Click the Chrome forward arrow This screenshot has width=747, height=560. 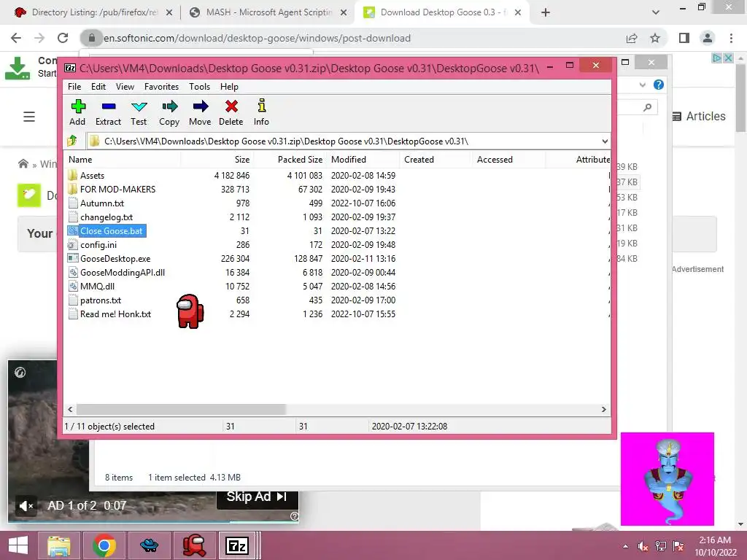[39, 38]
